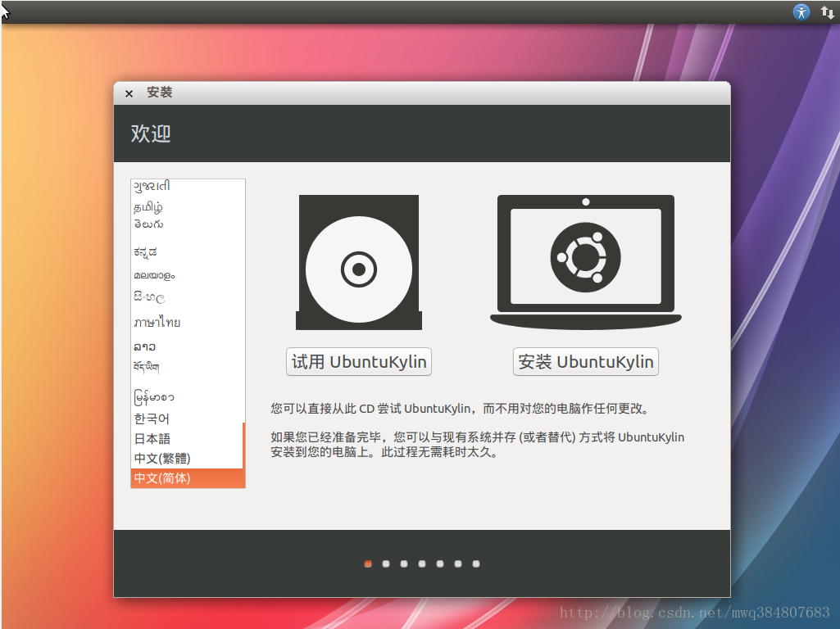Click the laptop with Ubuntu logo image
This screenshot has width=840, height=629.
pos(585,262)
